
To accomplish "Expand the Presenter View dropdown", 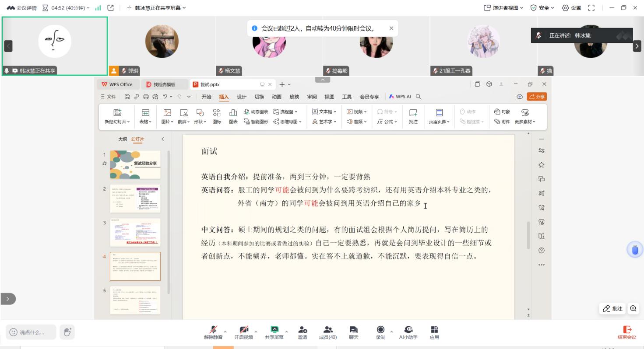I will [503, 8].
